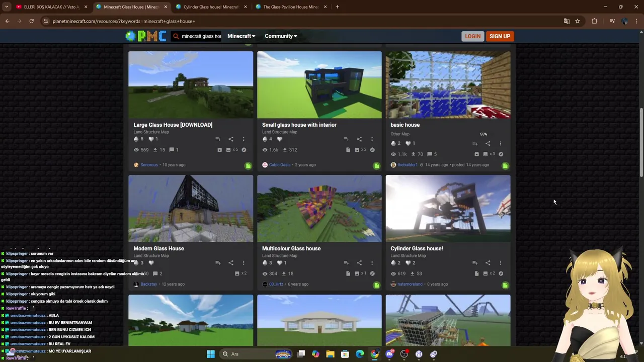The height and width of the screenshot is (362, 644).
Task: Favorite Modern Glass House with the heart
Action: tap(151, 263)
